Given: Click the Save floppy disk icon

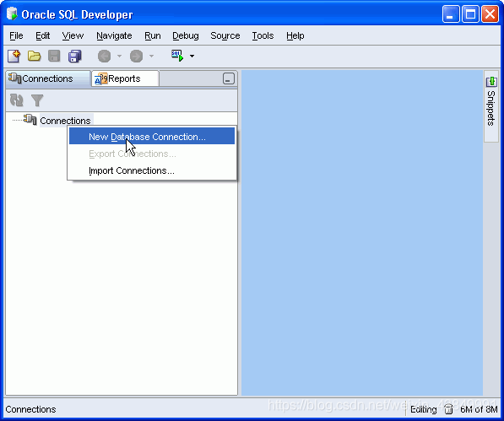Looking at the screenshot, I should 54,57.
